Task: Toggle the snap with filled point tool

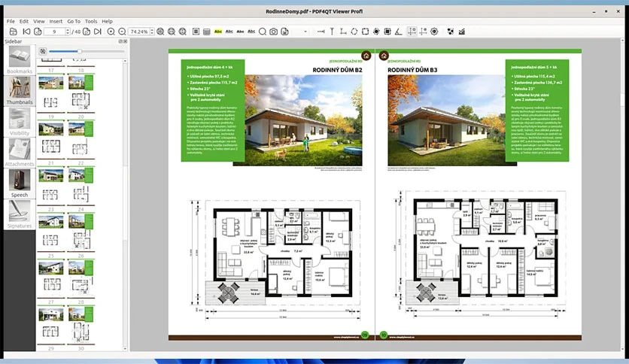Action: coord(423,32)
